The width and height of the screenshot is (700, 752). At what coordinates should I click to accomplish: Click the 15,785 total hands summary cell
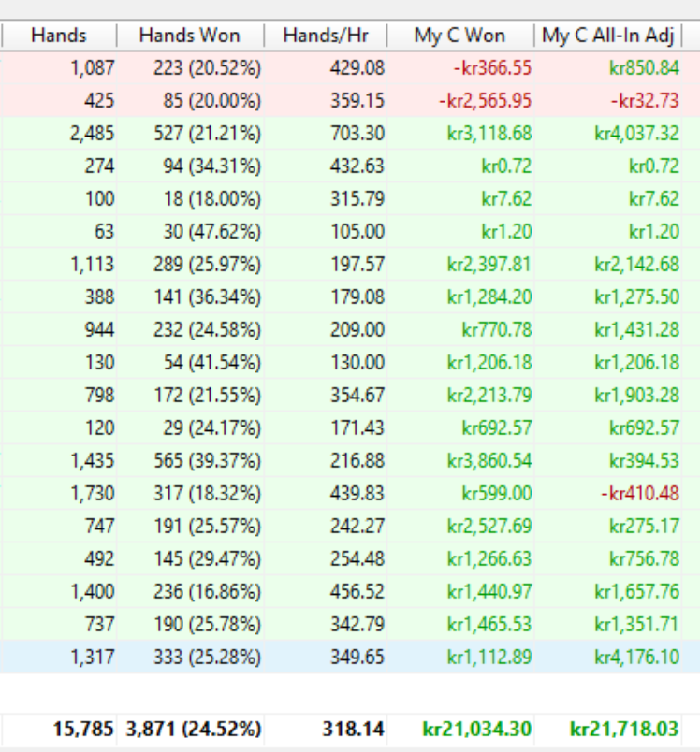point(82,728)
